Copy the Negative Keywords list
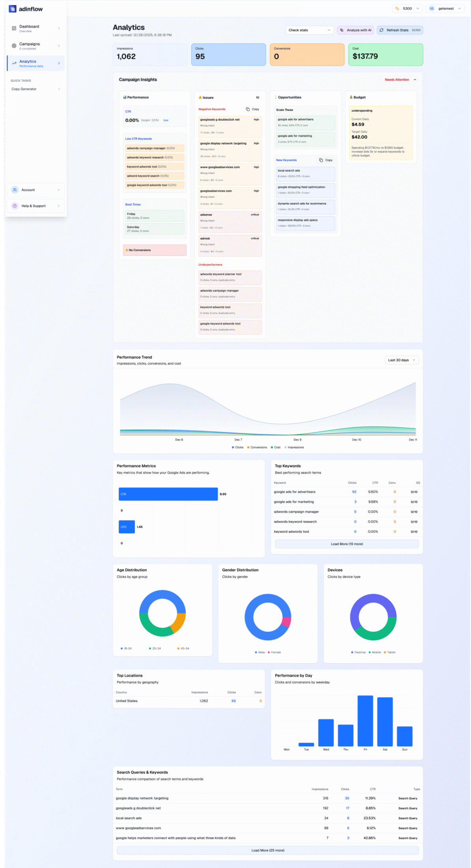Viewport: 471px width, 868px height. [x=252, y=109]
